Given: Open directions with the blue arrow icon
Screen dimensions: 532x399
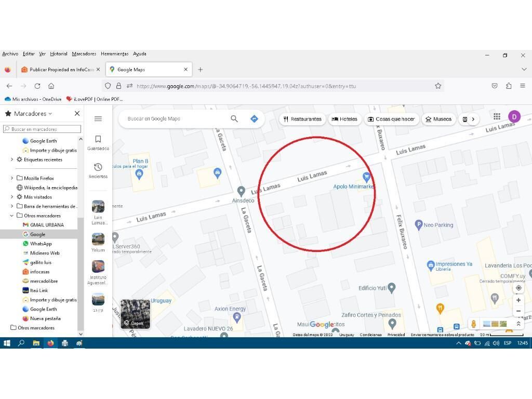Looking at the screenshot, I should (x=254, y=119).
